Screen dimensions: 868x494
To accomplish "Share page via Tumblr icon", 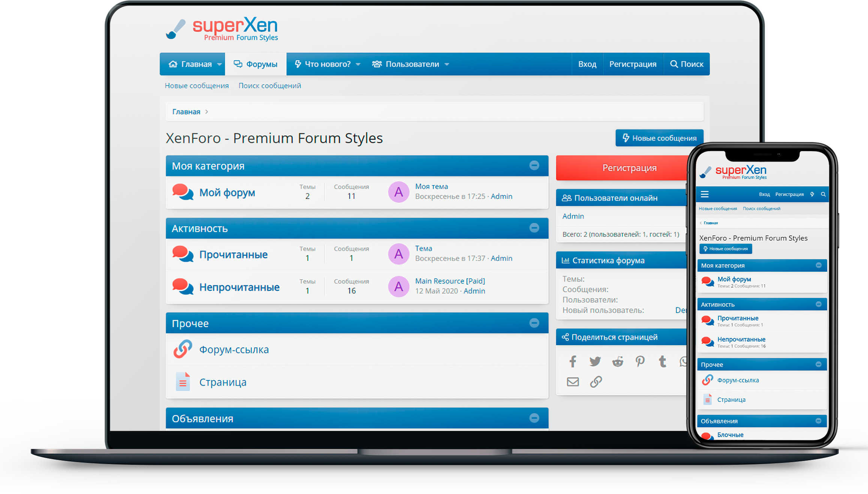I will click(x=662, y=362).
